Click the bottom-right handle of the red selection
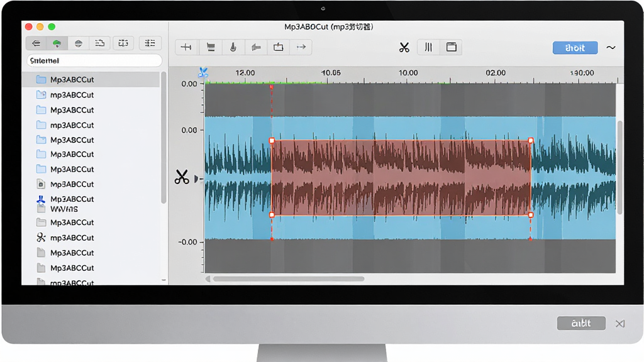This screenshot has height=362, width=644. click(x=531, y=215)
